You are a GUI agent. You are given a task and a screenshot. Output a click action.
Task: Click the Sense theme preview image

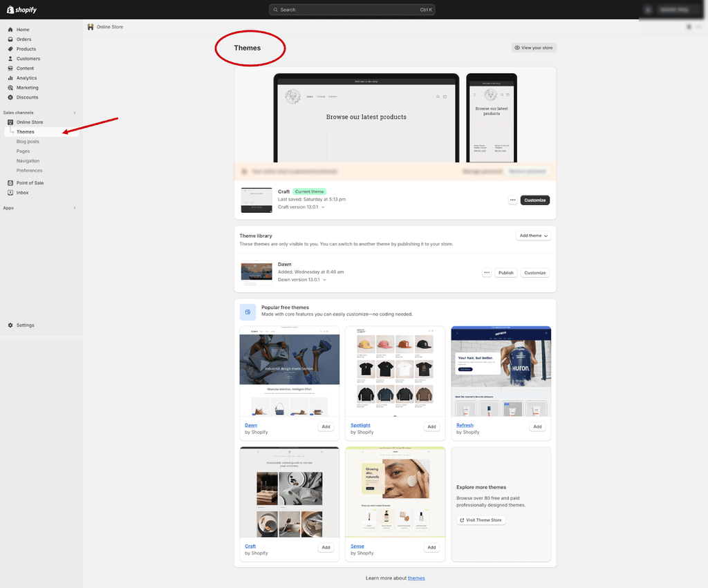[395, 493]
